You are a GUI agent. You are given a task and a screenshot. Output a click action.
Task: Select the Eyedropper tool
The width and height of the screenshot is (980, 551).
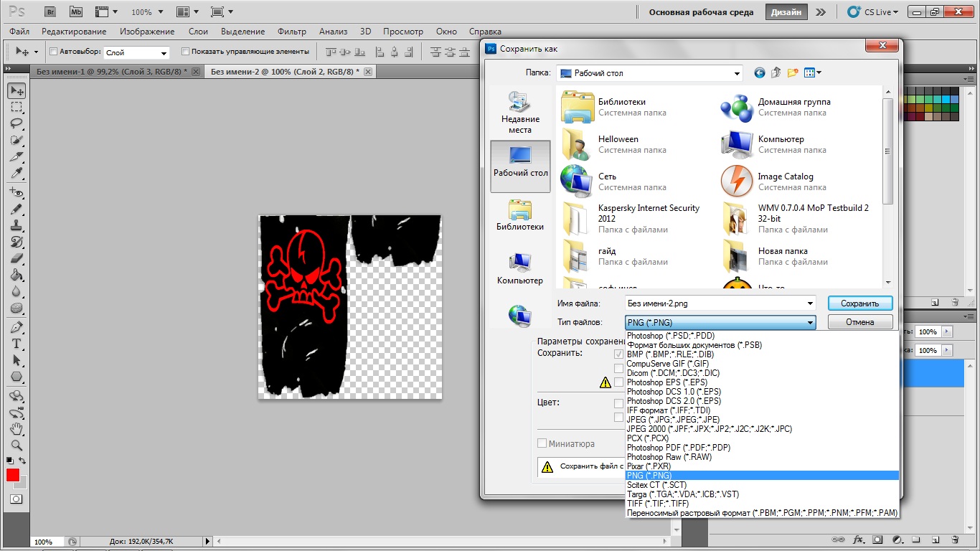(x=17, y=174)
